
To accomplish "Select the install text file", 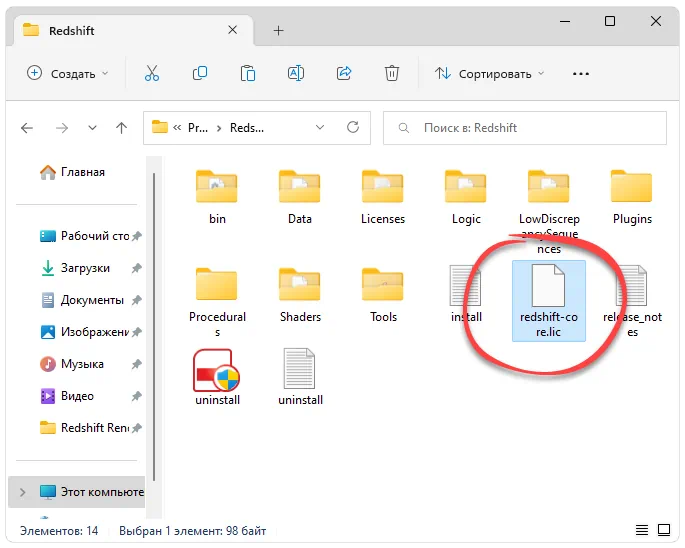I will pos(466,294).
